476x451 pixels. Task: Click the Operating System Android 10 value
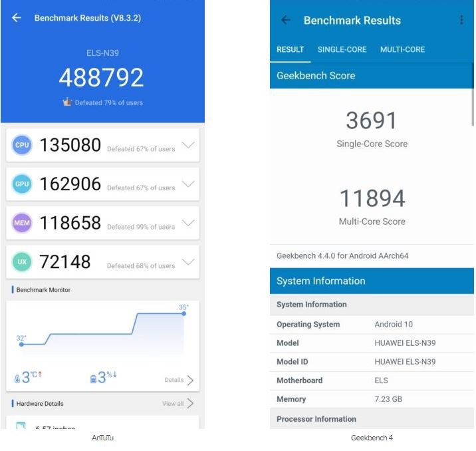pyautogui.click(x=394, y=324)
